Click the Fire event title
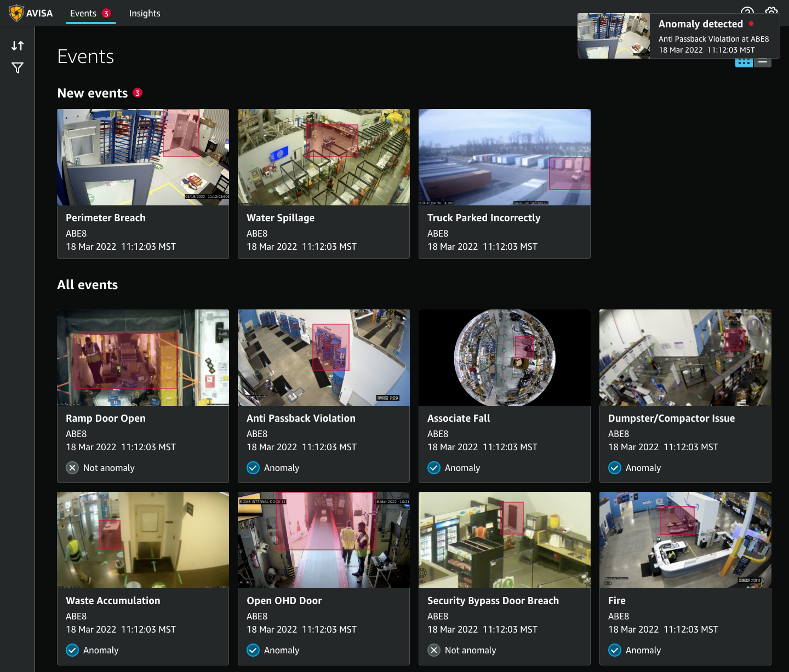Screen dimensions: 789x672 click(x=617, y=601)
